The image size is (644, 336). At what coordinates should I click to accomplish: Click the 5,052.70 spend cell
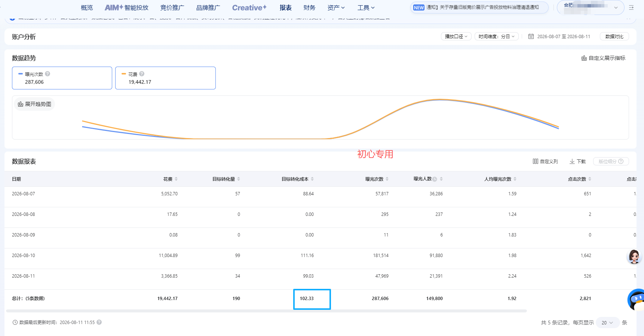click(x=169, y=193)
